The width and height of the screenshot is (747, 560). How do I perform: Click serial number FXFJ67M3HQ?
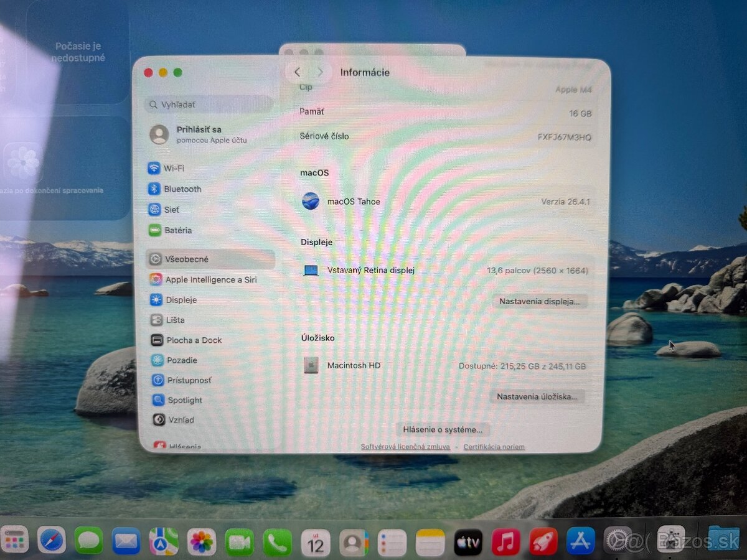click(x=565, y=137)
